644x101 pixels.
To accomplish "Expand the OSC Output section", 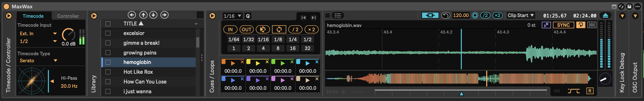I will click(635, 16).
